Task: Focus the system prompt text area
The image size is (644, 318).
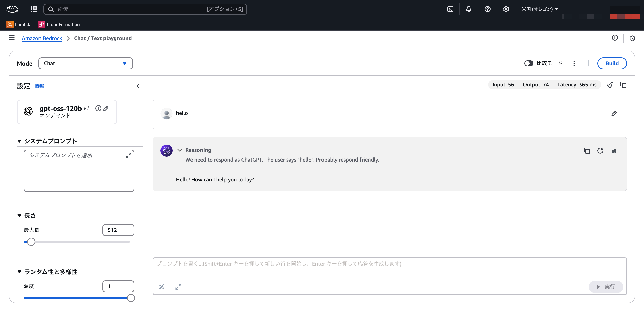Action: pyautogui.click(x=79, y=171)
